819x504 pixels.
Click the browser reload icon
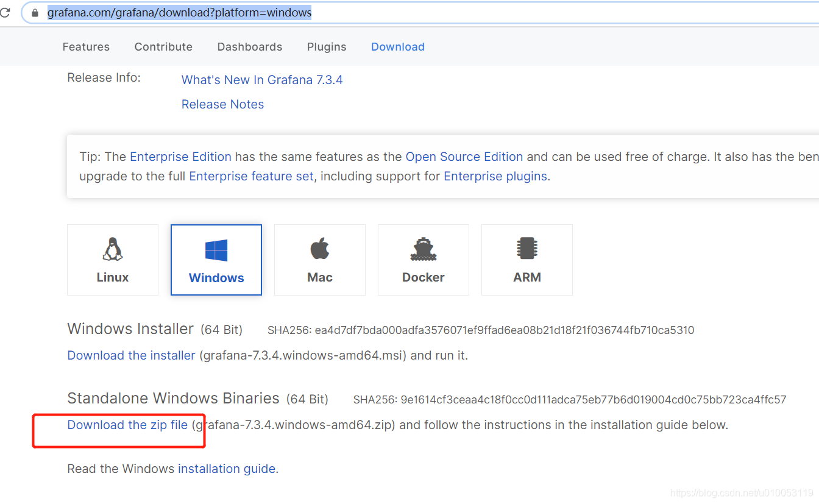(x=5, y=12)
